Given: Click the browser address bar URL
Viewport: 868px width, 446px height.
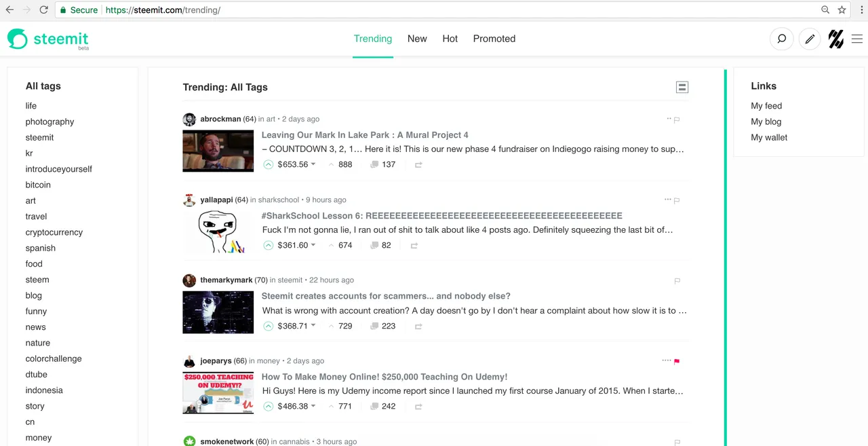Looking at the screenshot, I should click(x=163, y=10).
